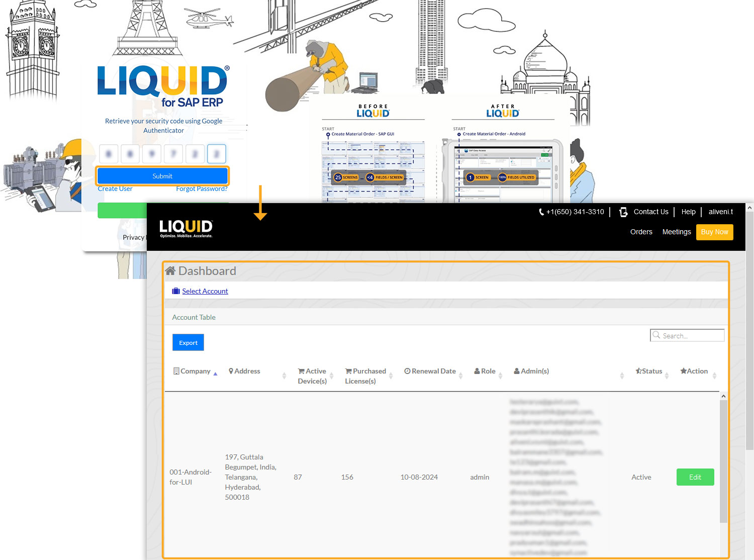Click the account table vertical scrollbar
Image resolution: width=754 pixels, height=560 pixels.
pos(723,461)
